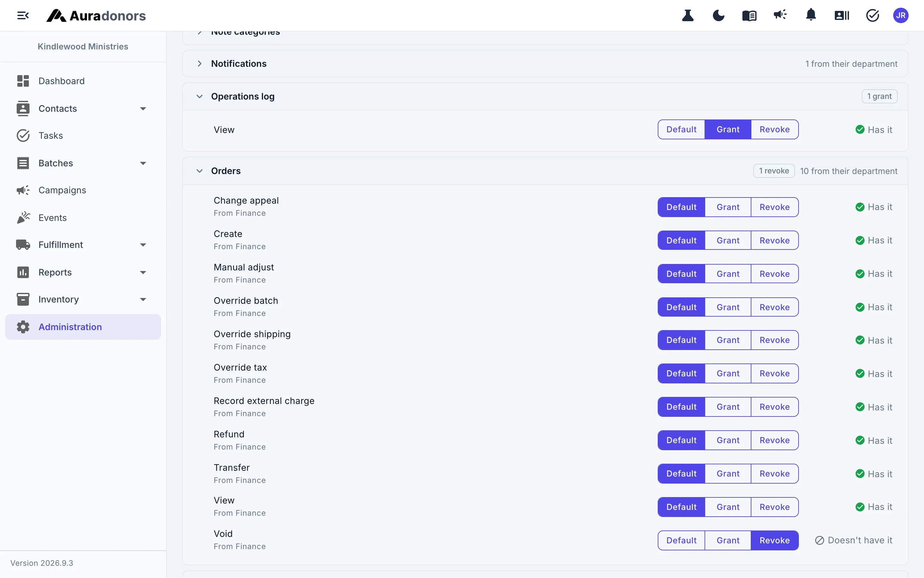Set Void permission back to Default
This screenshot has width=924, height=578.
point(681,540)
